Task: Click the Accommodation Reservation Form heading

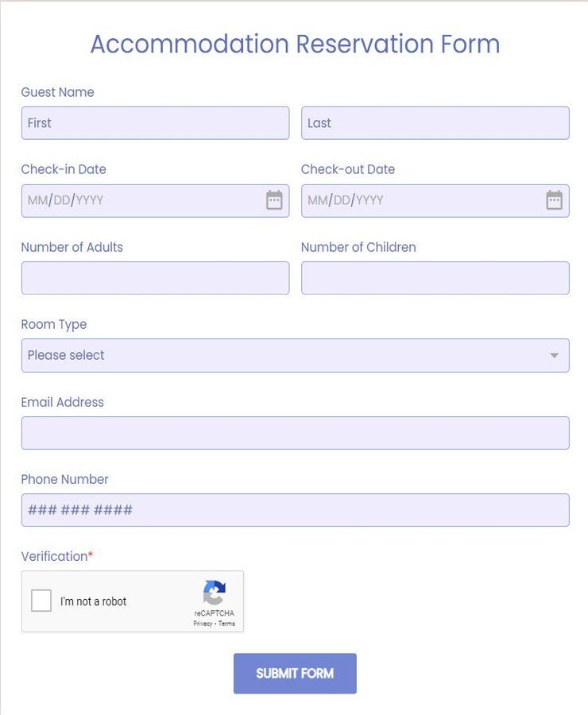Action: pyautogui.click(x=295, y=44)
